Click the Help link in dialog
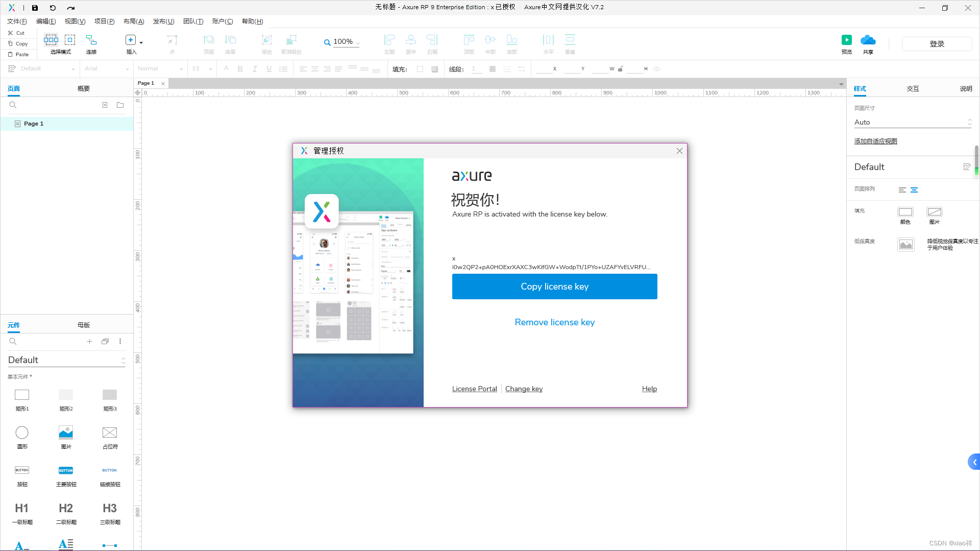Image resolution: width=980 pixels, height=551 pixels. tap(650, 389)
